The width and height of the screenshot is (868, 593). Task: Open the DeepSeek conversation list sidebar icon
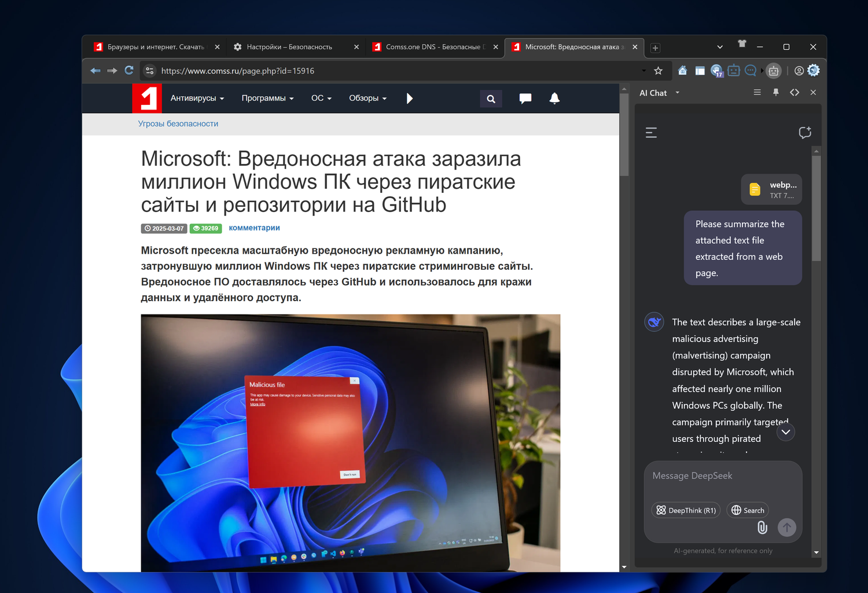pos(651,133)
